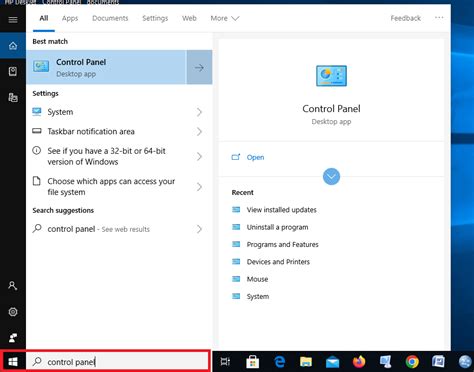Click the Control Panel icon in Best match

tap(41, 67)
